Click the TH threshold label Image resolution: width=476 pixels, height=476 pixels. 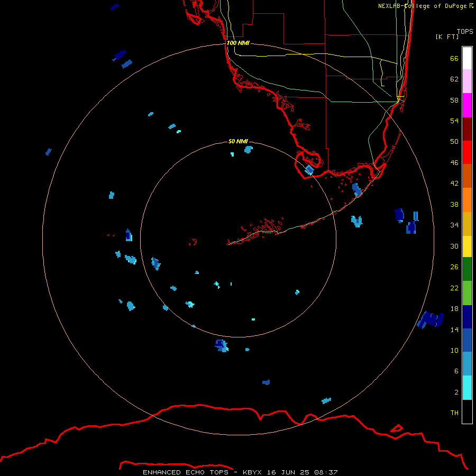click(x=454, y=413)
